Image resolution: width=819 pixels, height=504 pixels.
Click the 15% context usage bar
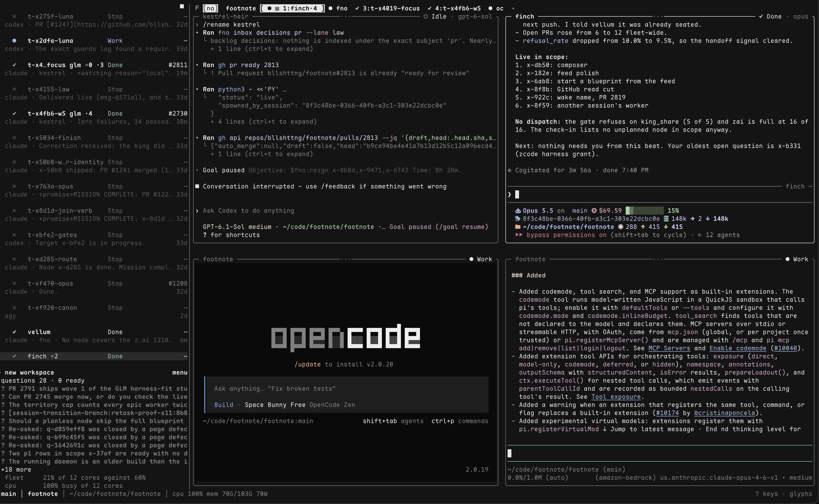click(644, 211)
